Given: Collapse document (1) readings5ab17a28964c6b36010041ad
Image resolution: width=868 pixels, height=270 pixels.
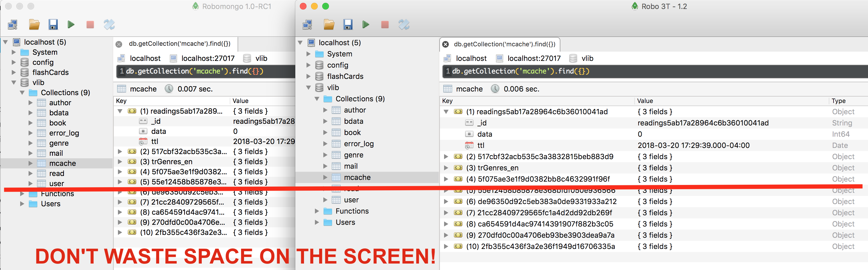Looking at the screenshot, I should (x=446, y=111).
